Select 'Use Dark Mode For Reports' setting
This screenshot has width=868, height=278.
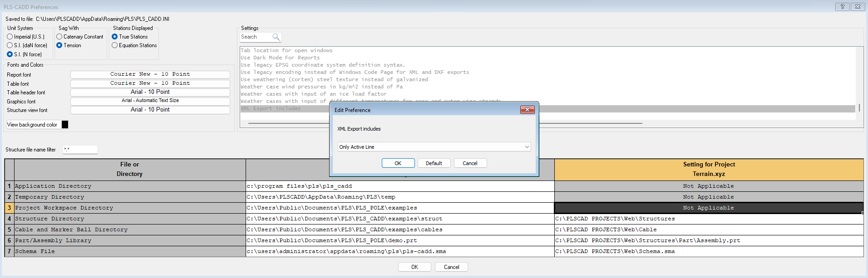[280, 58]
